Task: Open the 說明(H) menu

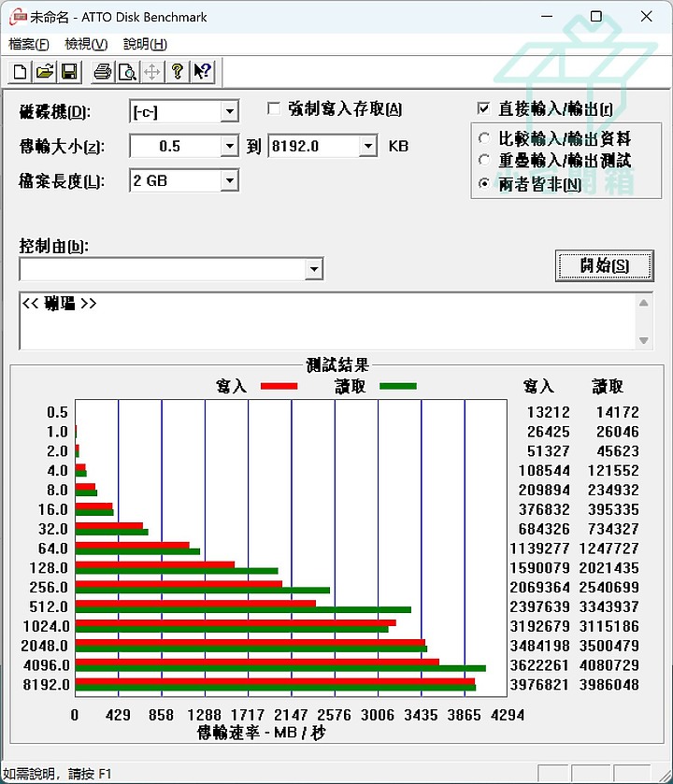Action: tap(145, 44)
